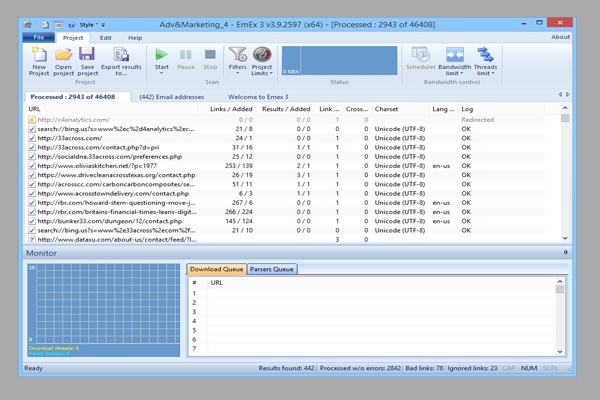Screen dimensions: 600x400
Task: Open the Edit ribbon tab
Action: 105,37
